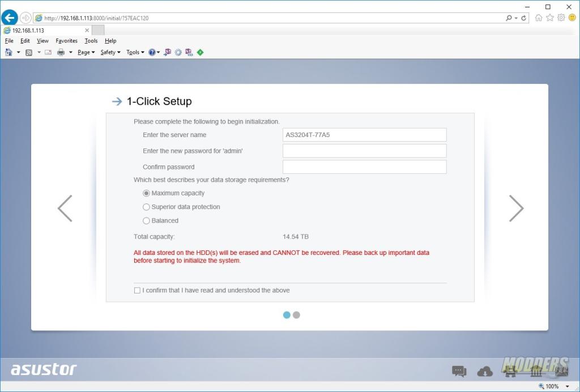Expand the Safety dropdown menu

[110, 52]
